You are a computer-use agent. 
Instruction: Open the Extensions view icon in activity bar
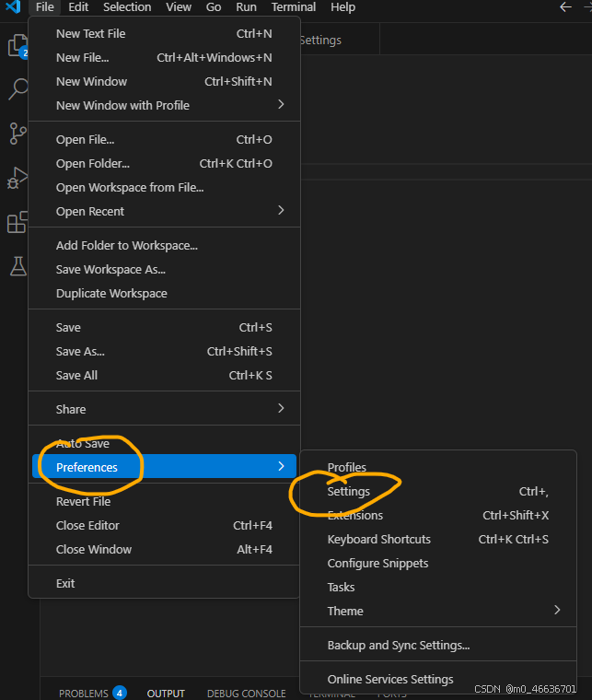pyautogui.click(x=17, y=222)
